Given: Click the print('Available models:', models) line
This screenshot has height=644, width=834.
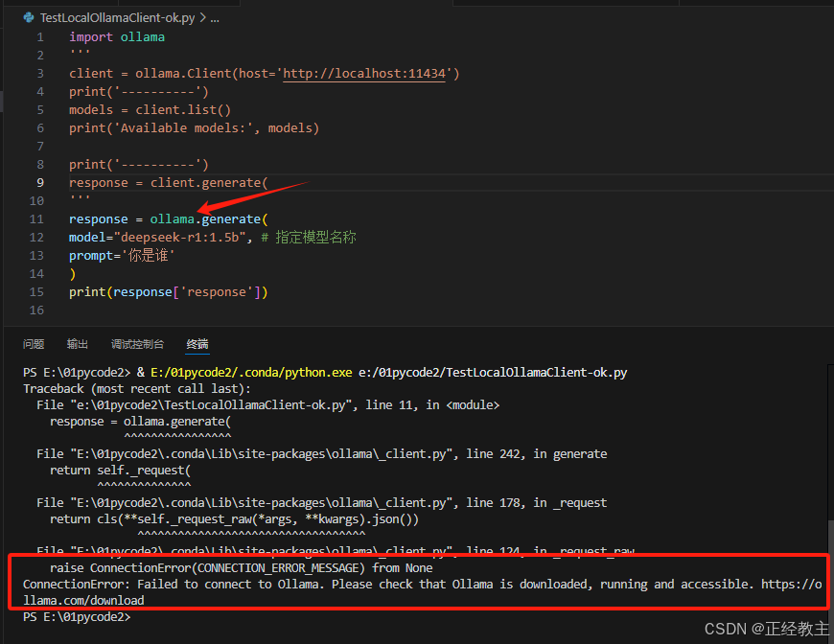Looking at the screenshot, I should [195, 128].
